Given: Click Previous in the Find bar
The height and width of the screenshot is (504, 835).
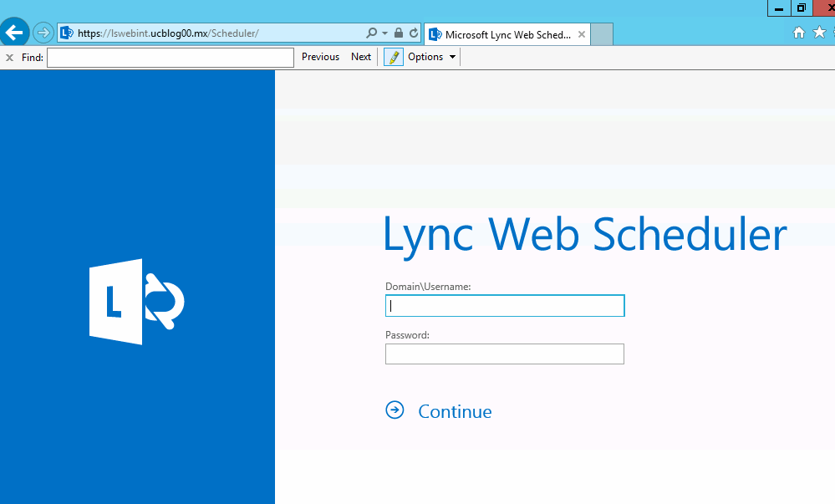Looking at the screenshot, I should 320,57.
